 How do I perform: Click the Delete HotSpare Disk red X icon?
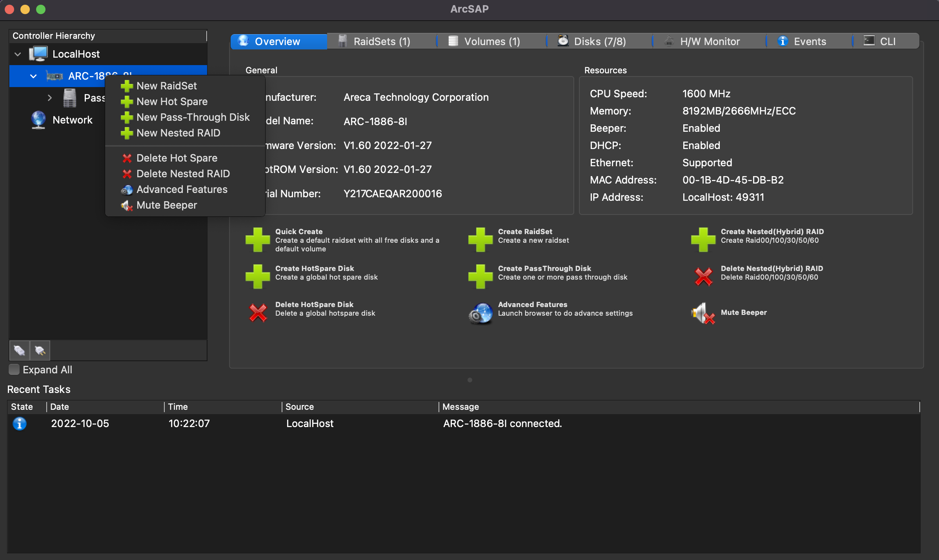(x=258, y=313)
